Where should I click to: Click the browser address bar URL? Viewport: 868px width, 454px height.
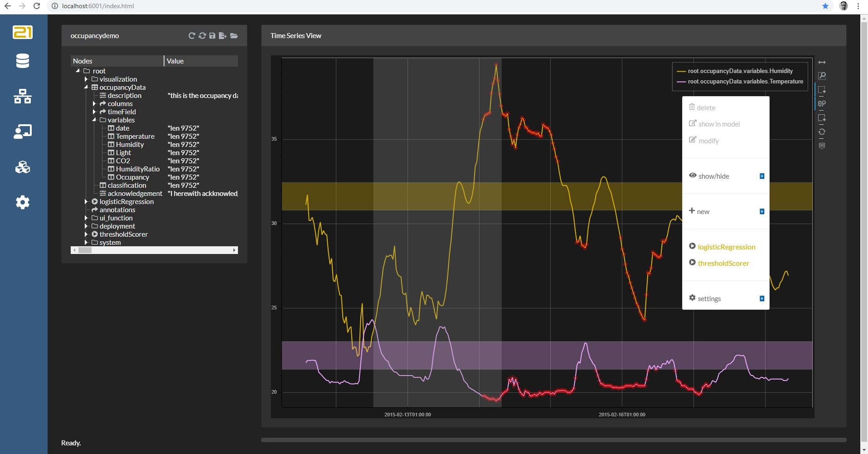coord(98,6)
